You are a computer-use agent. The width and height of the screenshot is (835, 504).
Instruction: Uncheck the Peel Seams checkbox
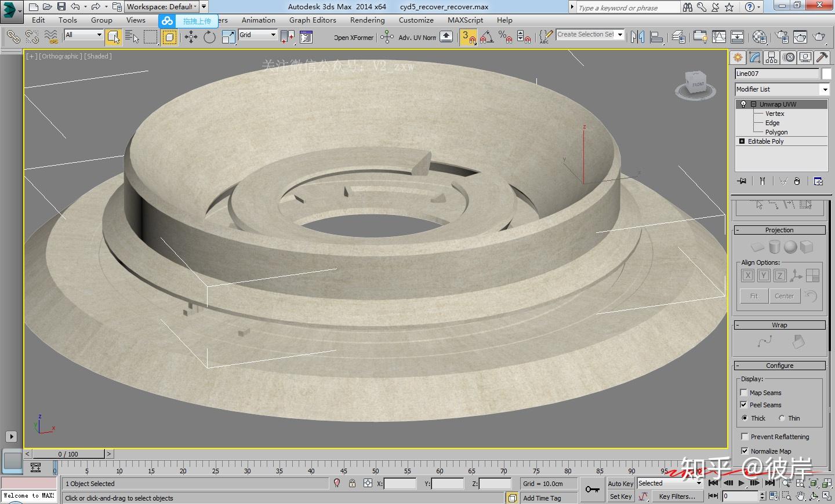coord(744,405)
